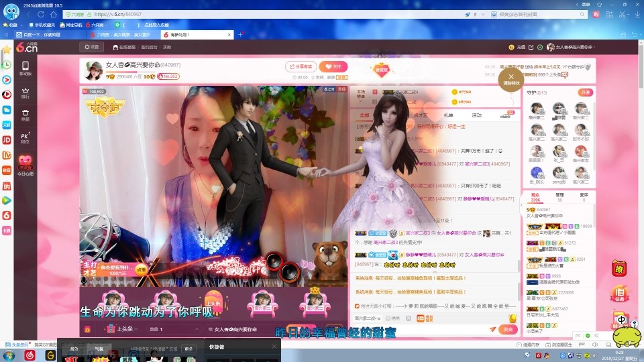Open the PK sidebar icon
The width and height of the screenshot is (644, 362).
[x=25, y=137]
